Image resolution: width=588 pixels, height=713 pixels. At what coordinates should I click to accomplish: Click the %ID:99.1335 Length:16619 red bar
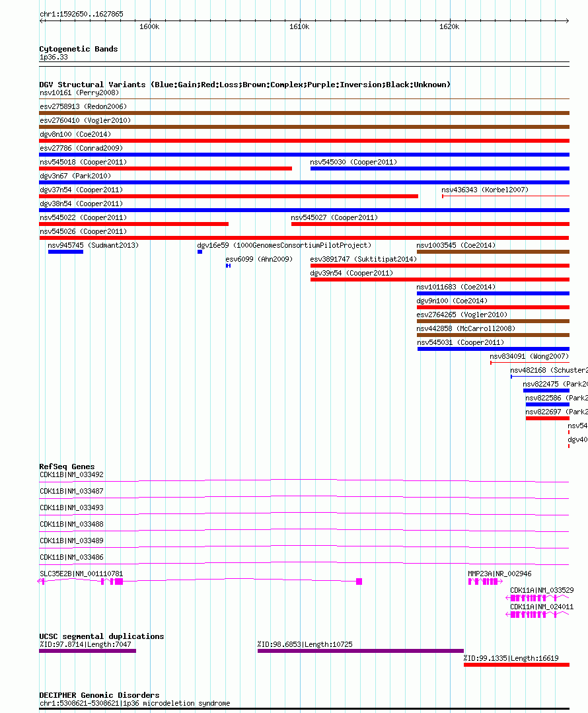517,665
